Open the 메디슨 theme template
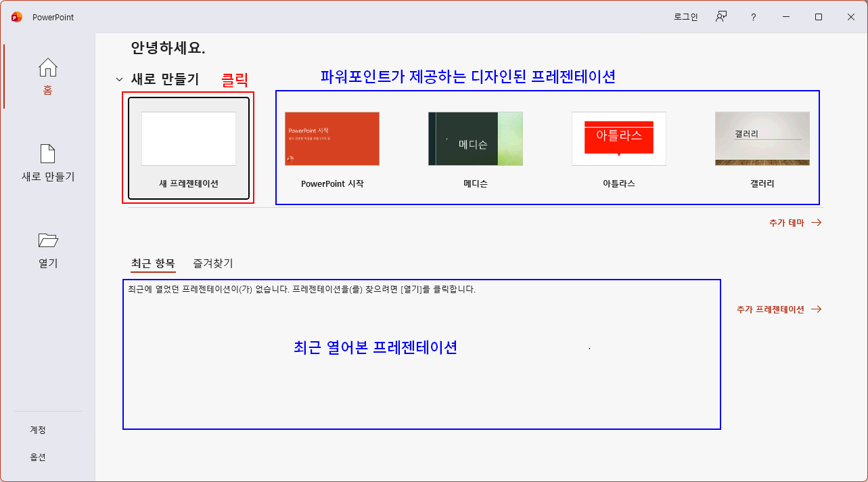868x482 pixels. [475, 138]
